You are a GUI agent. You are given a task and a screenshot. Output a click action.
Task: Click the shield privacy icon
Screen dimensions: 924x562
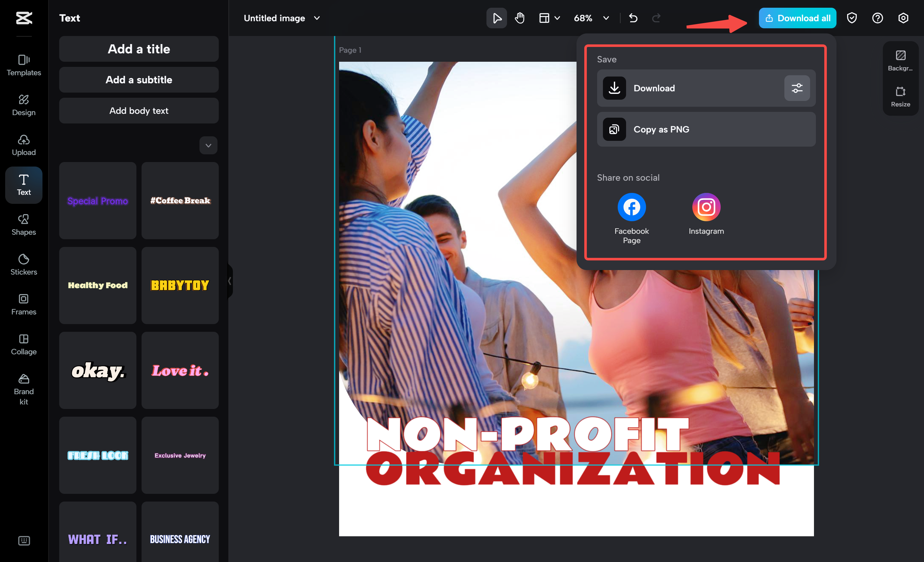[852, 18]
